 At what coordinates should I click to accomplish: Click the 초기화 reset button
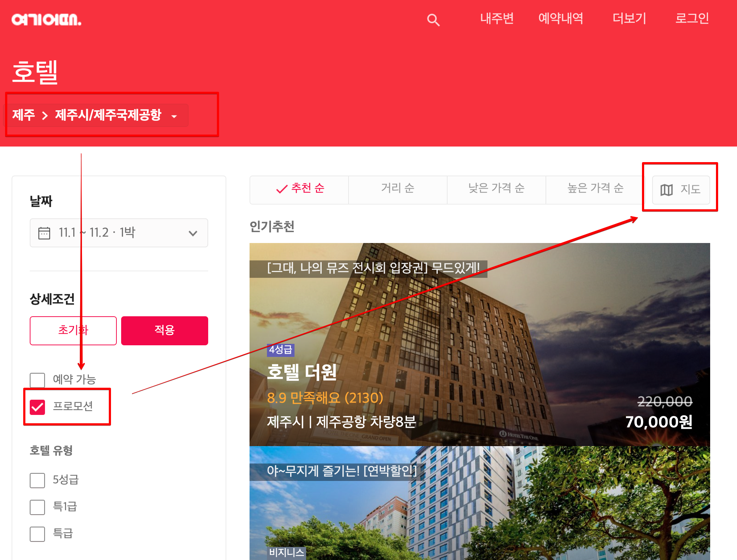click(x=73, y=330)
